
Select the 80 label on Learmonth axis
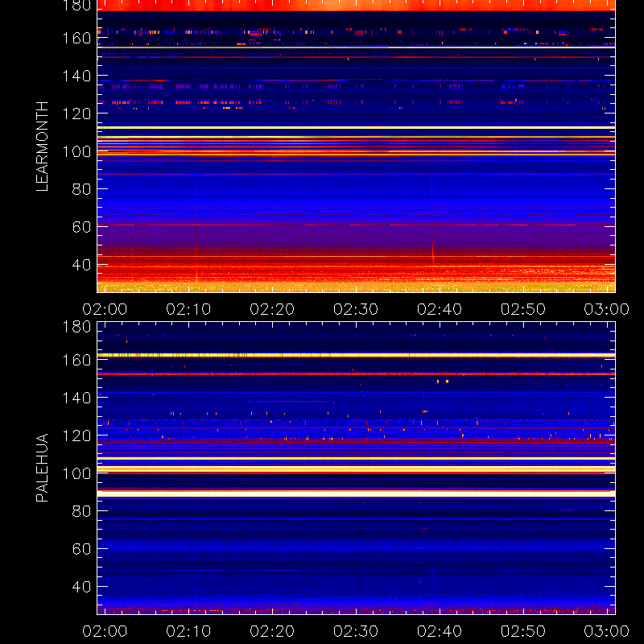point(81,189)
